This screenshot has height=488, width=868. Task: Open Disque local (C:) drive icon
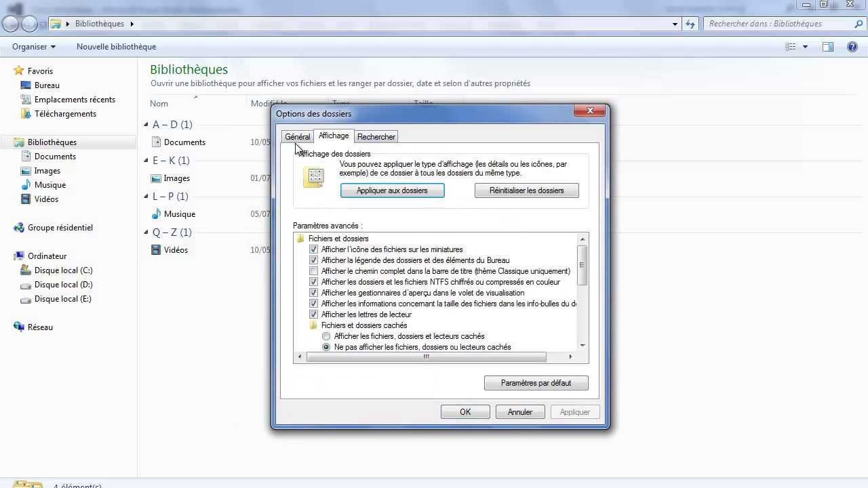26,270
